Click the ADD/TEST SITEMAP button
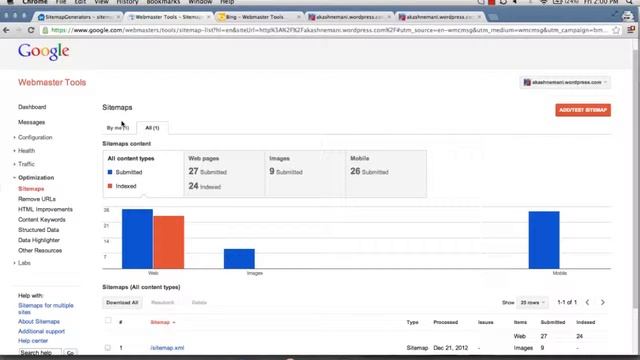The image size is (640, 360). 583,110
